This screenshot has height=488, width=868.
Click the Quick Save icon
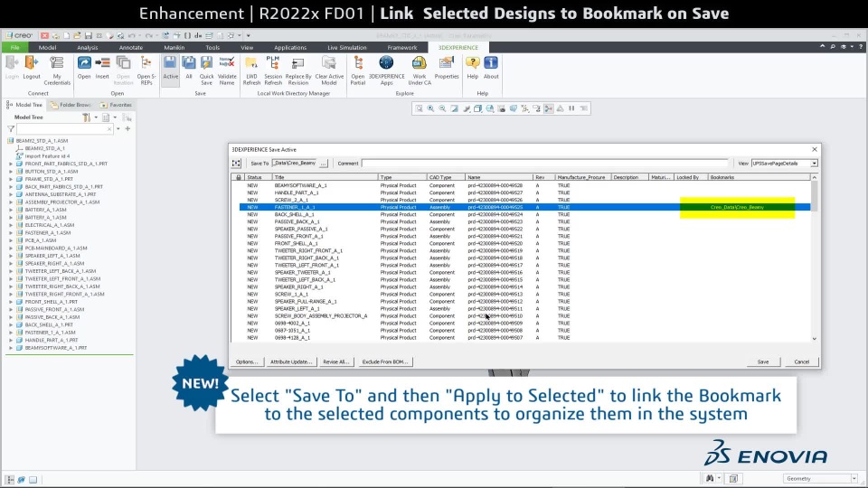point(206,63)
